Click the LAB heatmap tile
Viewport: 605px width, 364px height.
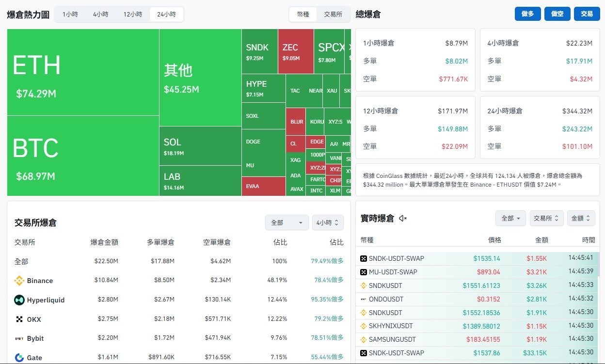tap(200, 181)
